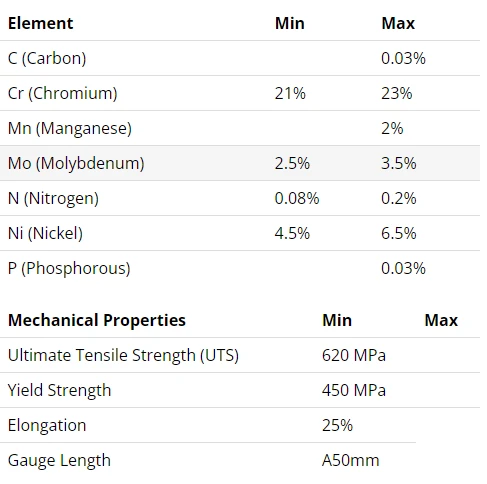Click Chromium minimum value 21%

click(290, 93)
